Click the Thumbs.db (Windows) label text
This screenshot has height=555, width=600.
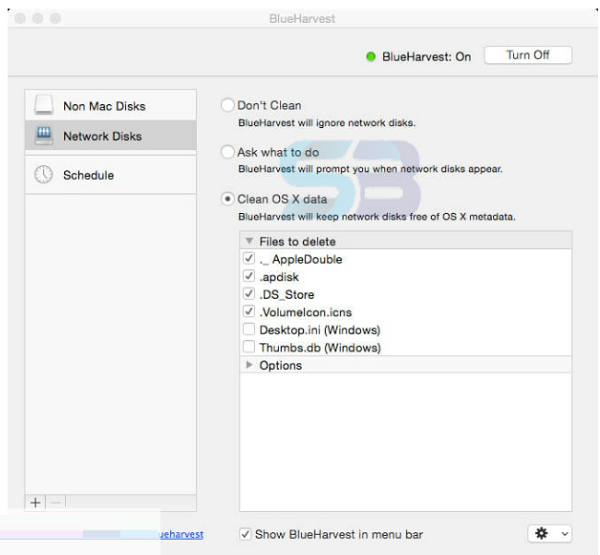coord(320,348)
